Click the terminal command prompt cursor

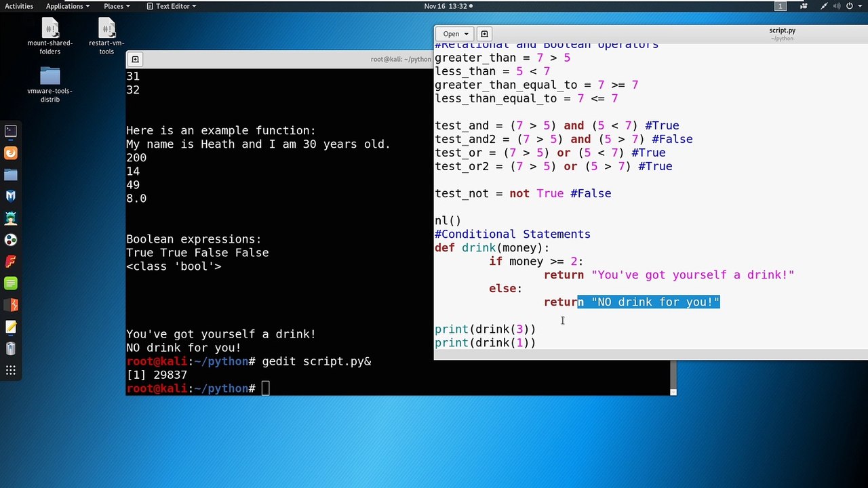(266, 388)
